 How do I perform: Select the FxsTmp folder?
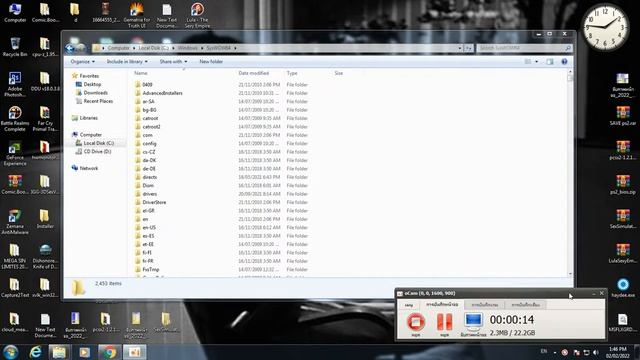tap(151, 269)
